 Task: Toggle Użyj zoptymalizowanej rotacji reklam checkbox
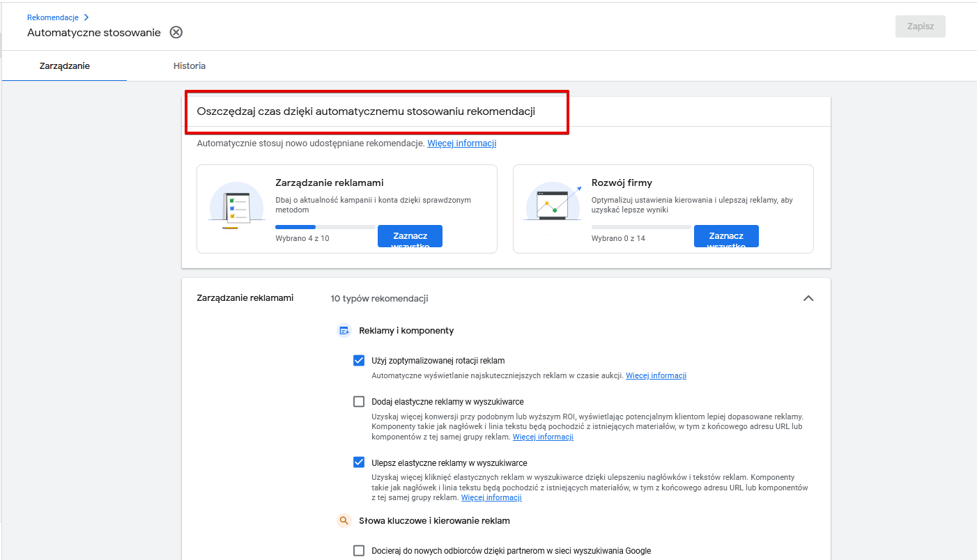pyautogui.click(x=359, y=361)
